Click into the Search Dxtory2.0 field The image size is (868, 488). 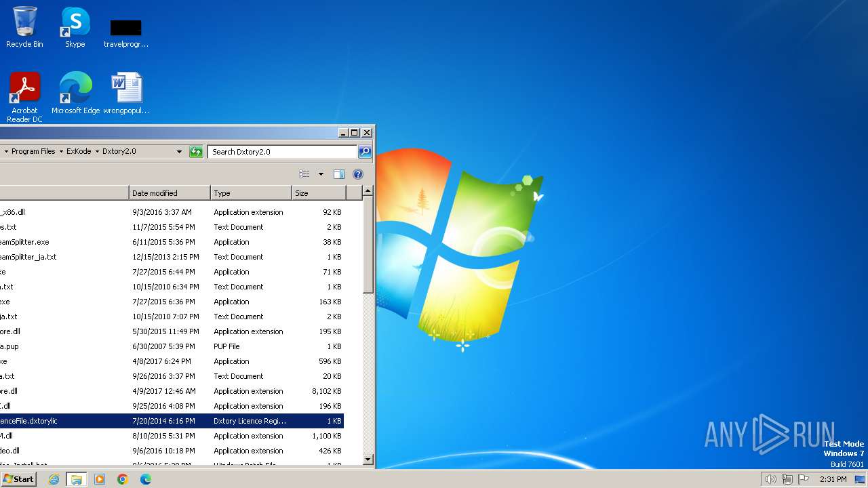(x=283, y=152)
